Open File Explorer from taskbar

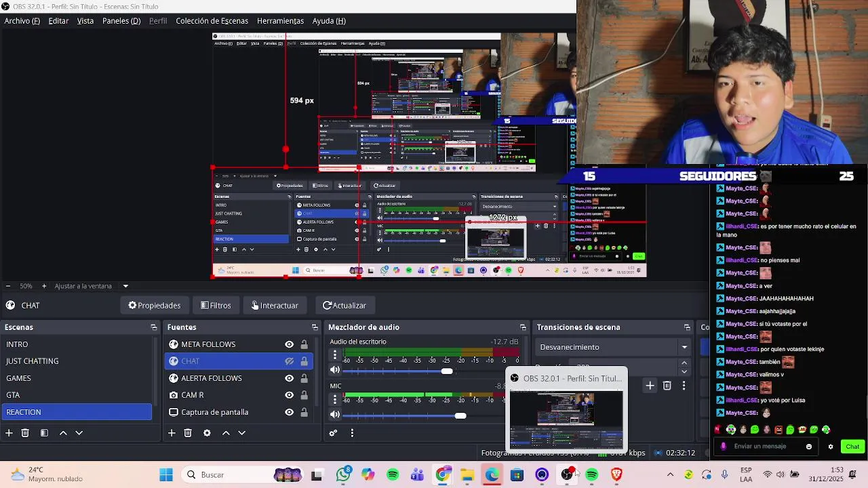coord(467,474)
